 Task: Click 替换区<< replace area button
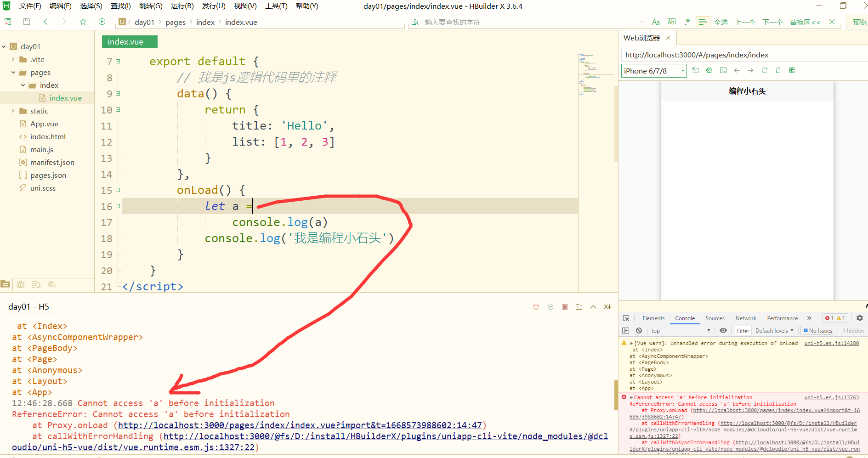805,22
